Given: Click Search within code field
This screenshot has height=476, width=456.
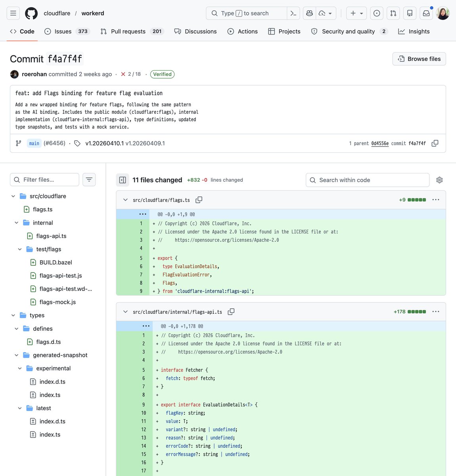Looking at the screenshot, I should pyautogui.click(x=368, y=180).
